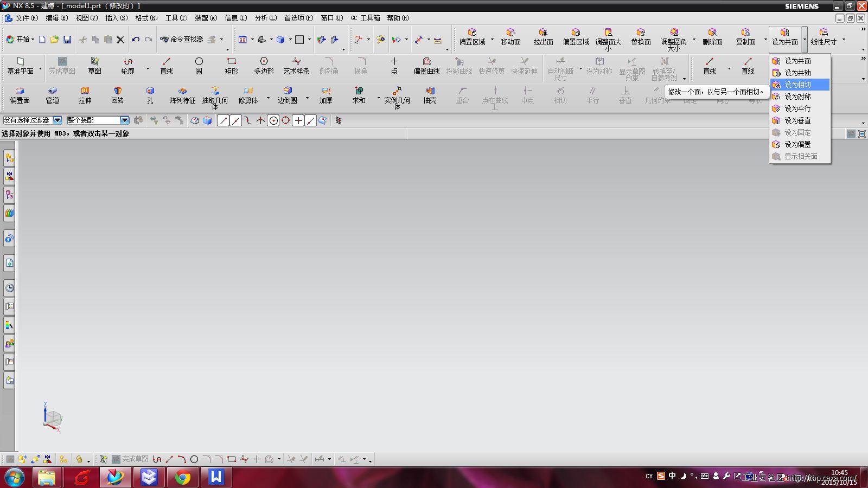Select the 回转 revolve tool
The image size is (868, 488).
tap(117, 95)
